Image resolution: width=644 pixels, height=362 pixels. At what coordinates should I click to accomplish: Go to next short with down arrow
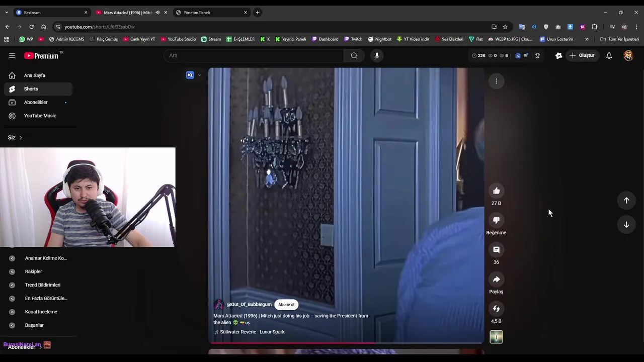626,225
